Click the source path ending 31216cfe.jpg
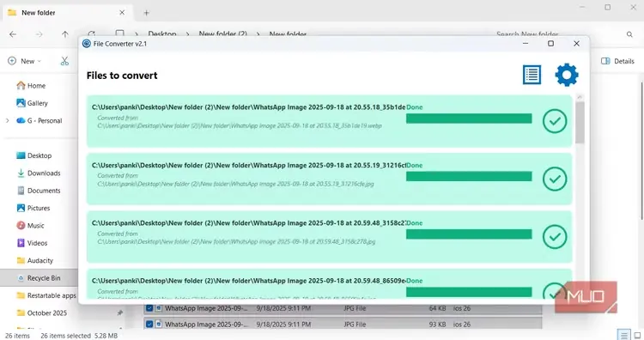The height and width of the screenshot is (340, 644). click(235, 184)
